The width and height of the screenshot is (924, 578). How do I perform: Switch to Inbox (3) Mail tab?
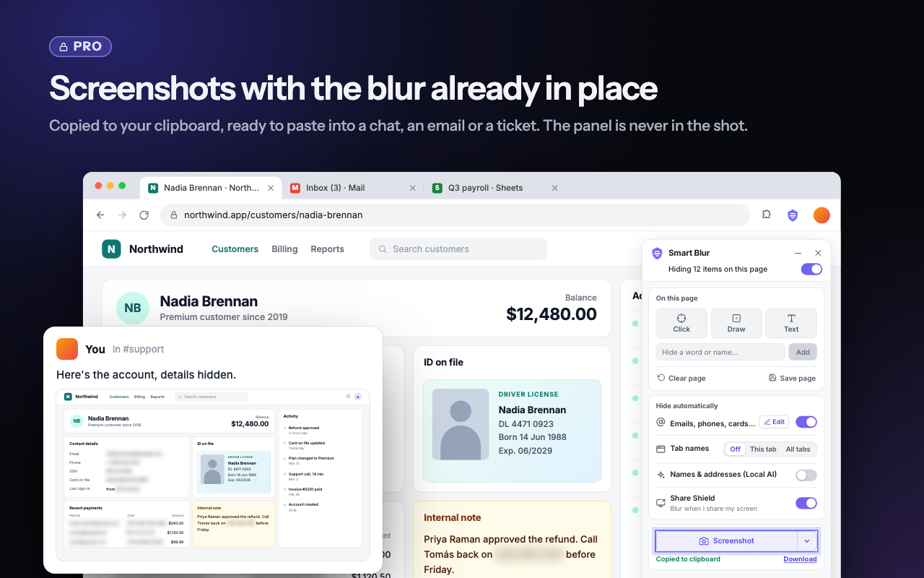[336, 188]
